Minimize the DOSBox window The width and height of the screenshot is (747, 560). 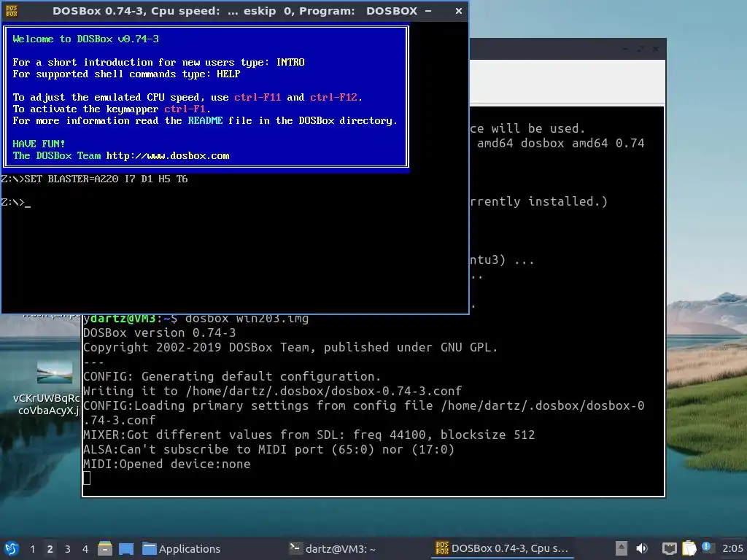428,10
